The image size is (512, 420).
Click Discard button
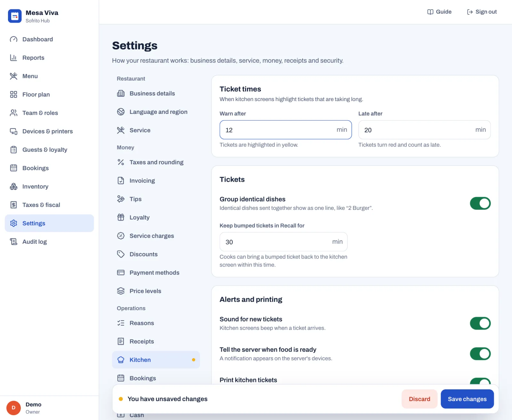[420, 399]
